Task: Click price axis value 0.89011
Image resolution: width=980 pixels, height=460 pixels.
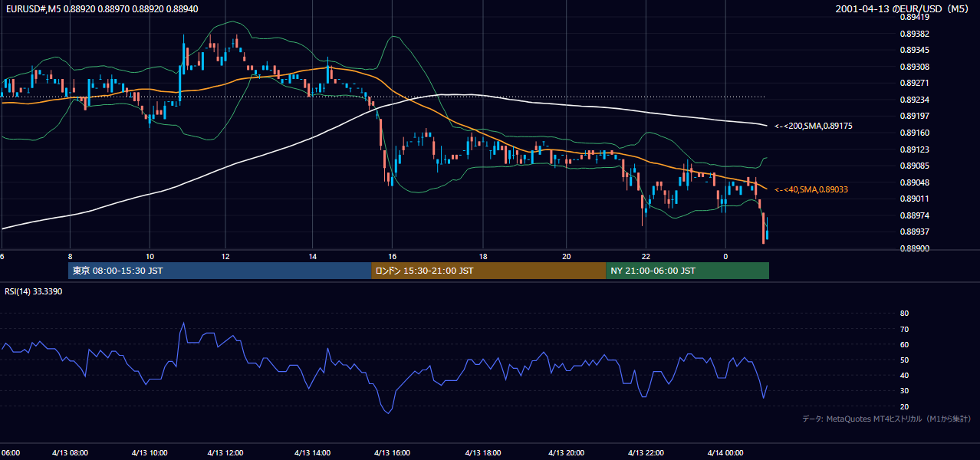Action: point(914,199)
